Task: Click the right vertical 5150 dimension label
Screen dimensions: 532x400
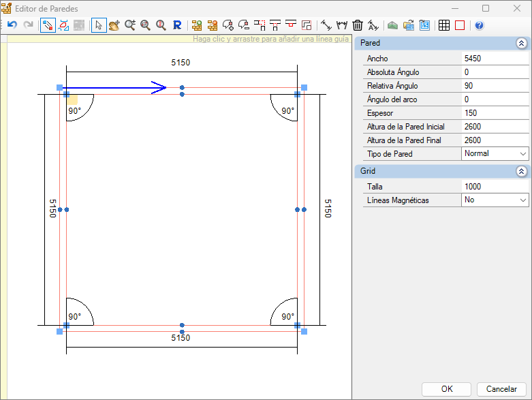Action: point(328,209)
